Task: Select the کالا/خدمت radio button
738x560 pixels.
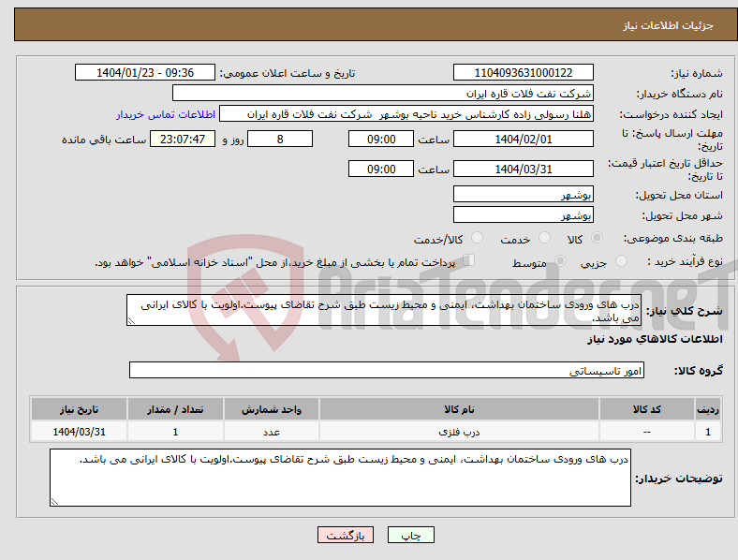Action: tap(477, 238)
